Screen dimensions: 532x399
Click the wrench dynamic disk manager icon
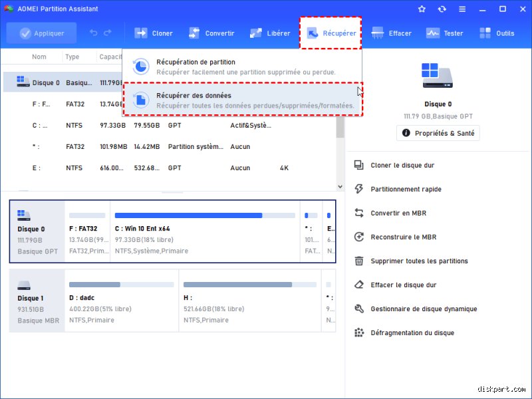click(359, 309)
